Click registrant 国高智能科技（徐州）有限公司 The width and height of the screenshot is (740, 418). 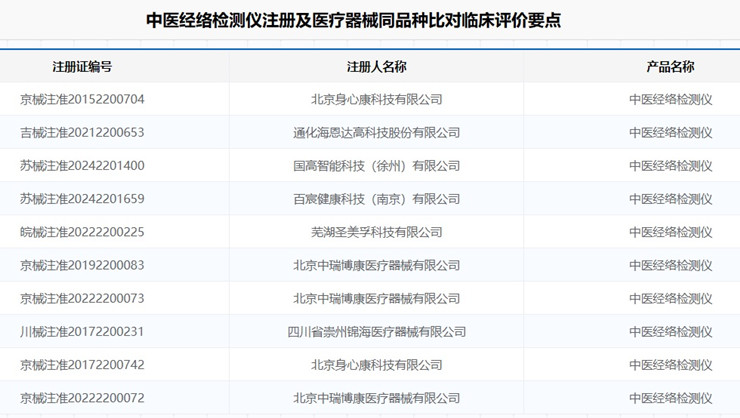coord(377,166)
